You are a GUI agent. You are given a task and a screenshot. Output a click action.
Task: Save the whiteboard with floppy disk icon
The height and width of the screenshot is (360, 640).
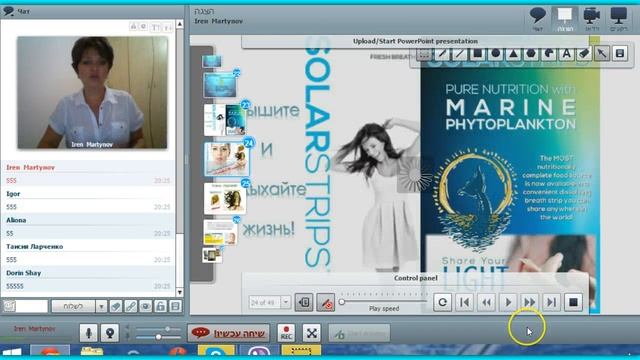(620, 53)
